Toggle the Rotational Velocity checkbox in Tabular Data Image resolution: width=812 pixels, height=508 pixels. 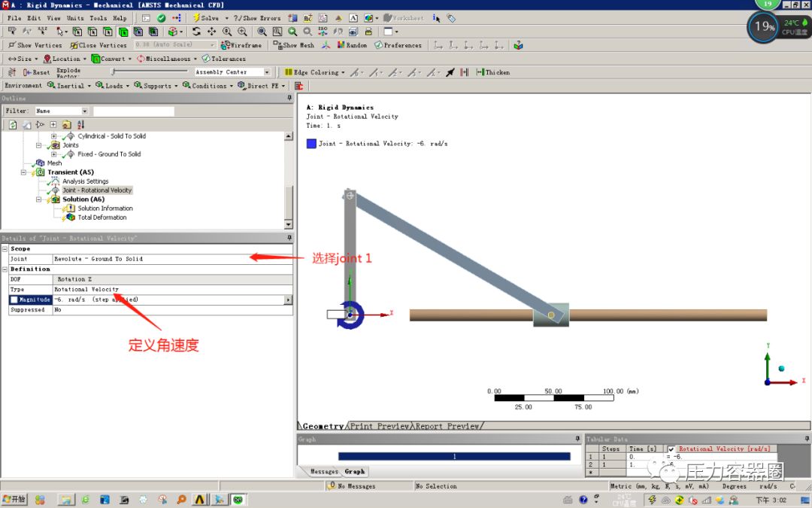click(671, 449)
